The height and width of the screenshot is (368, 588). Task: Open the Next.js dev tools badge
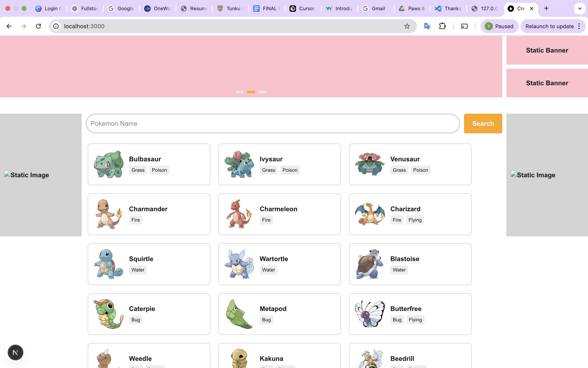[15, 352]
